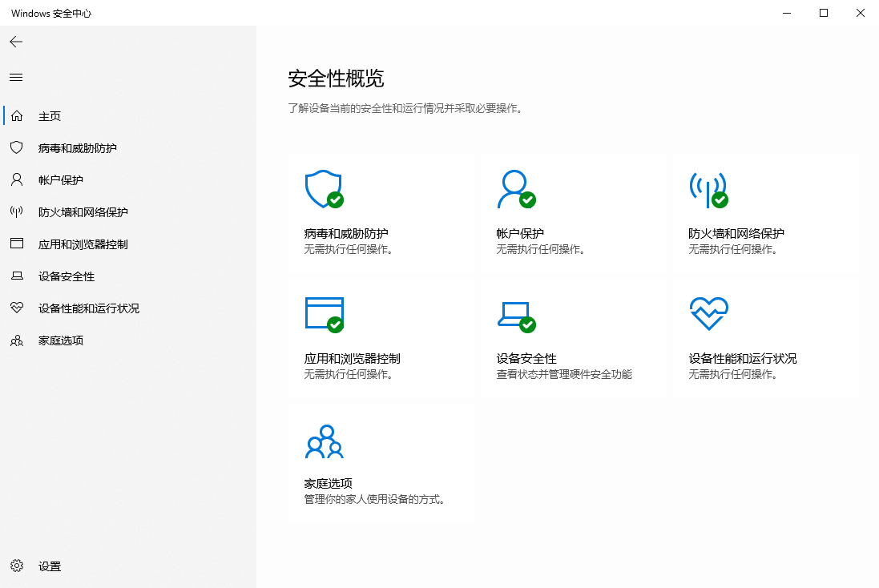The image size is (879, 588).
Task: Open 应用和浏览器控制 via its window icon
Action: click(324, 312)
